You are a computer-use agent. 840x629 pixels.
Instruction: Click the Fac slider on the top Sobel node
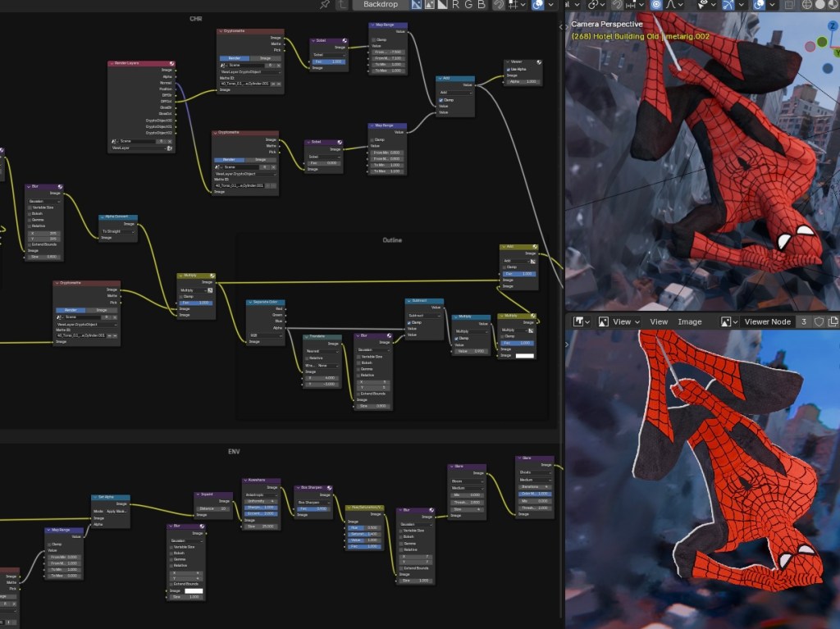[x=328, y=62]
